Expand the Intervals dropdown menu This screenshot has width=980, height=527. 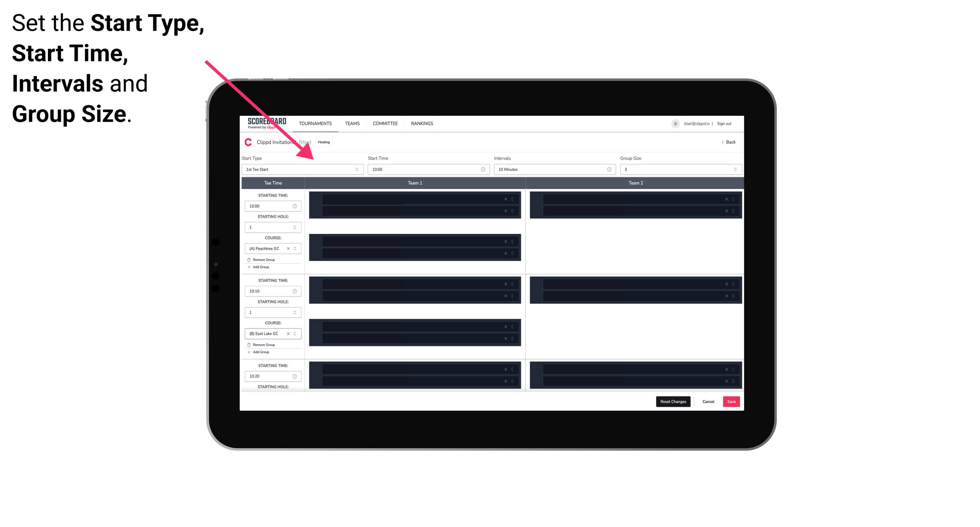553,169
